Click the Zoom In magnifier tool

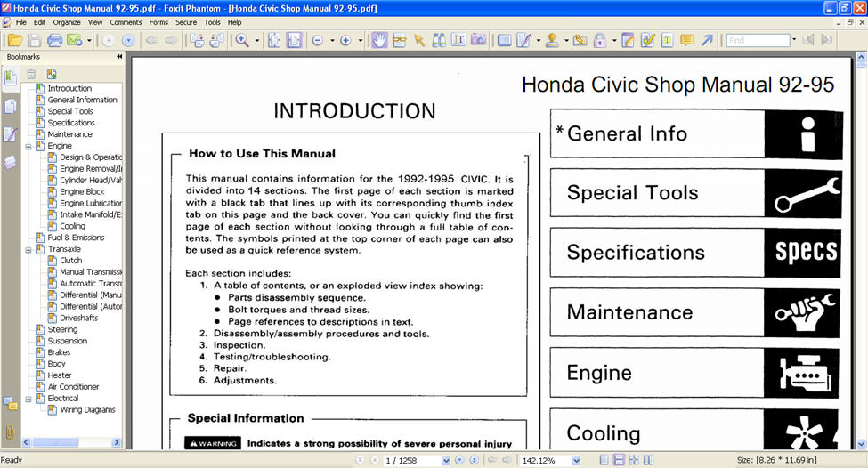point(242,40)
